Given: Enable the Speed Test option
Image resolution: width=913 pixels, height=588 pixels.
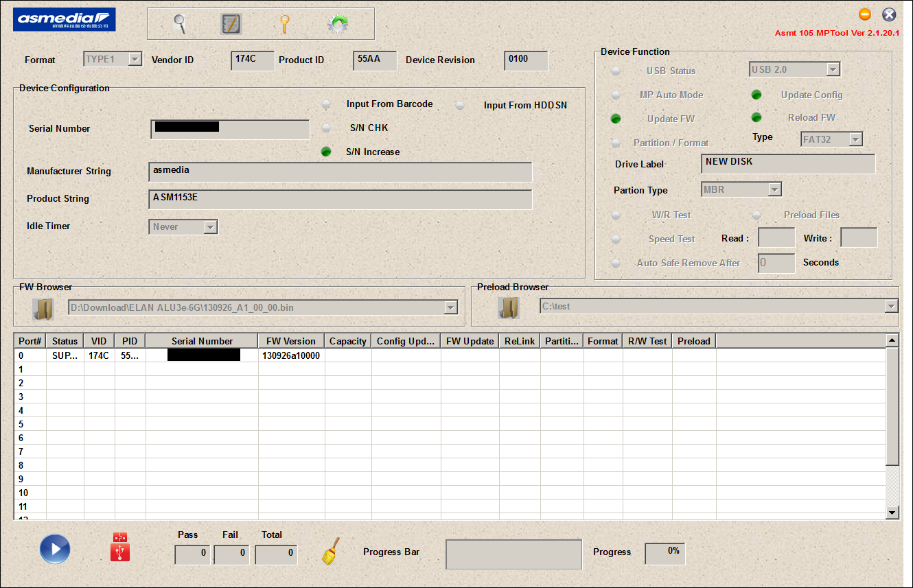Looking at the screenshot, I should [x=616, y=239].
